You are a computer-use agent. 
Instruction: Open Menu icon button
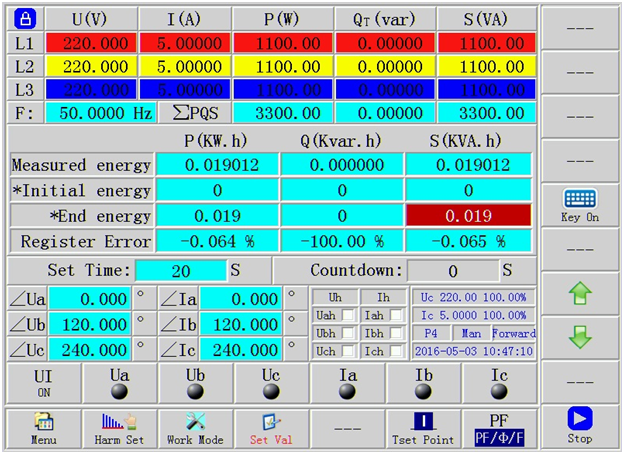pos(43,429)
